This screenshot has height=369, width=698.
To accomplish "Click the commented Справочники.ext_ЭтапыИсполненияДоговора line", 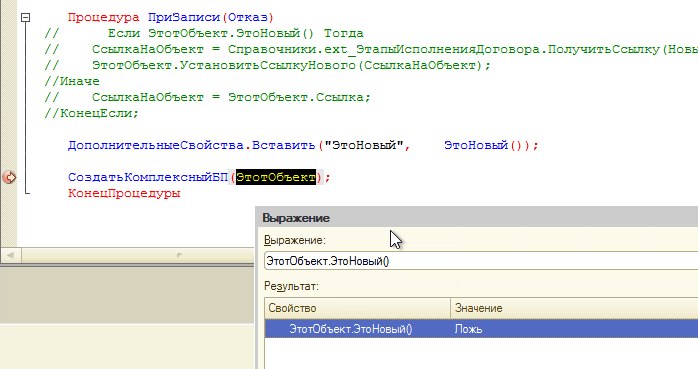I will tap(371, 49).
